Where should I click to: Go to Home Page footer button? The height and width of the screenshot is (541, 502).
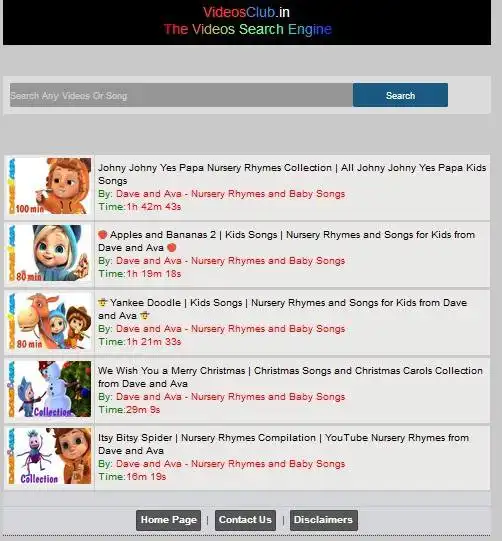coord(168,520)
